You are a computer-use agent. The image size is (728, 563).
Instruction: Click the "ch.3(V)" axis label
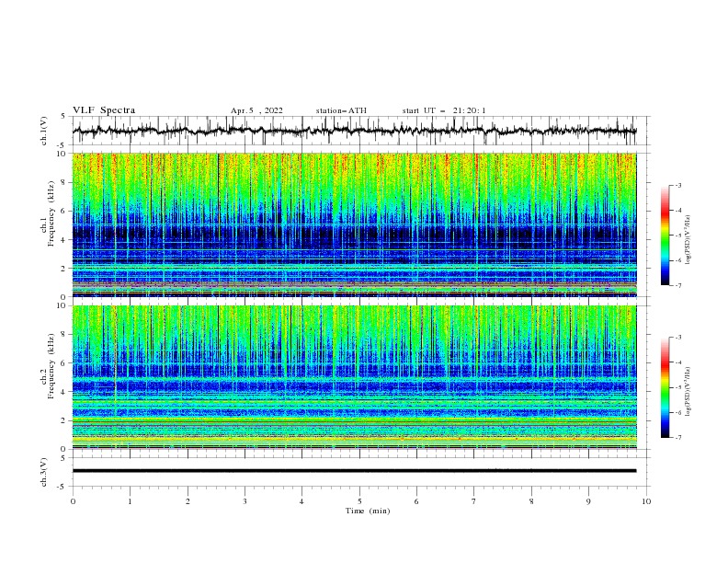coord(44,472)
